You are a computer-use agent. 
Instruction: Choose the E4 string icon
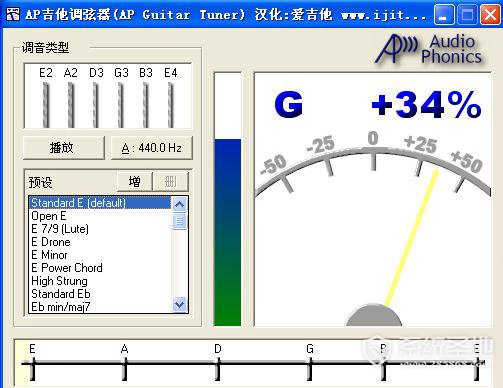[171, 105]
